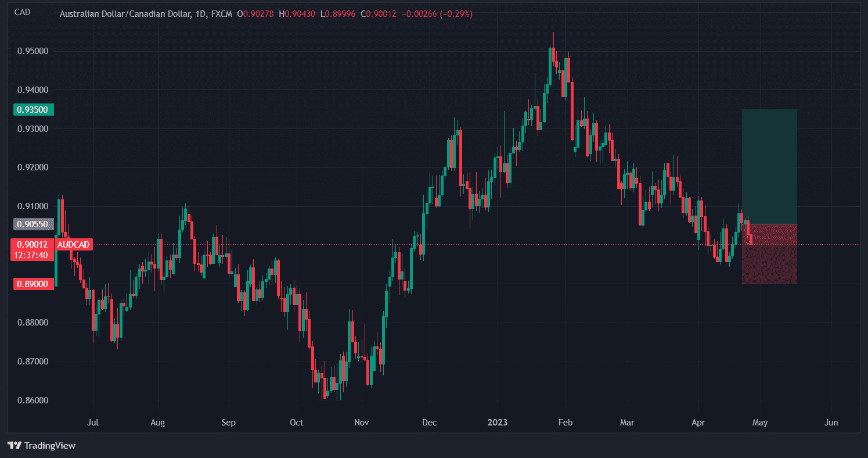
Task: Click the close value C0.90012 in the header
Action: tap(379, 13)
